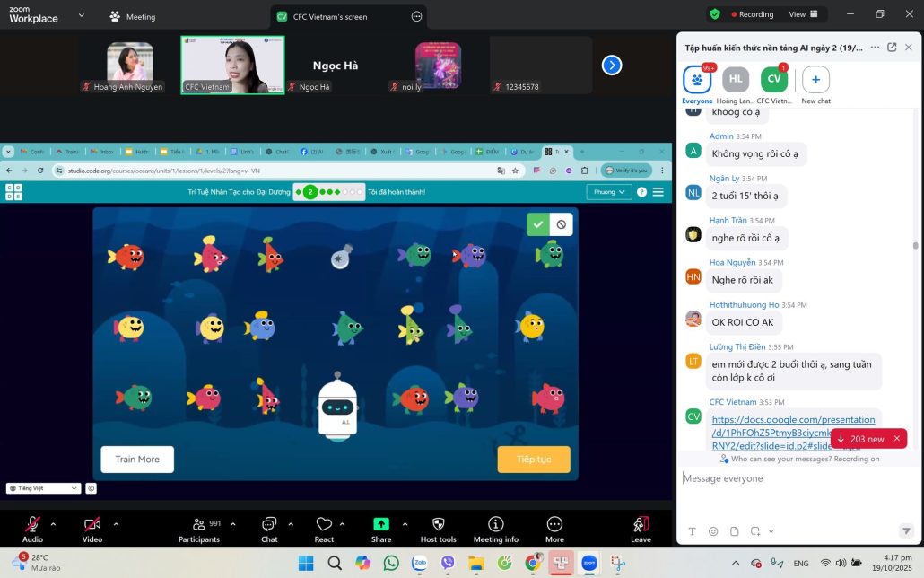
Task: Click the file attachment icon in chat
Action: click(735, 531)
